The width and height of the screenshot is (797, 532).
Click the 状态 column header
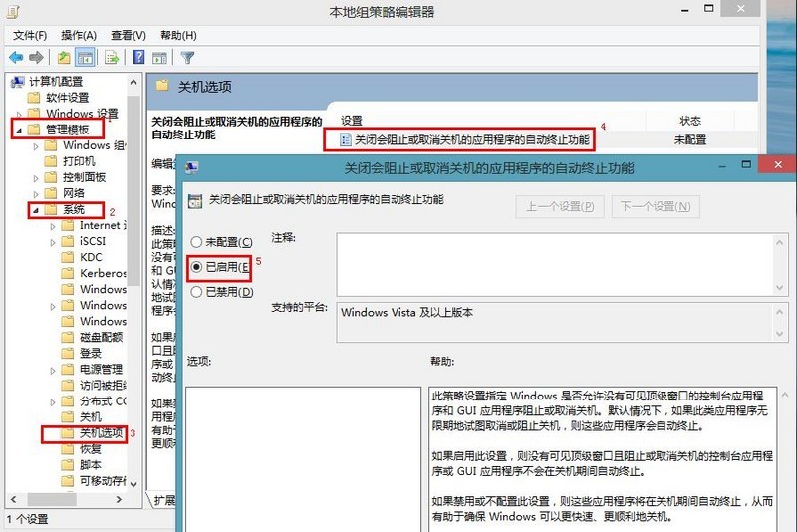click(690, 121)
